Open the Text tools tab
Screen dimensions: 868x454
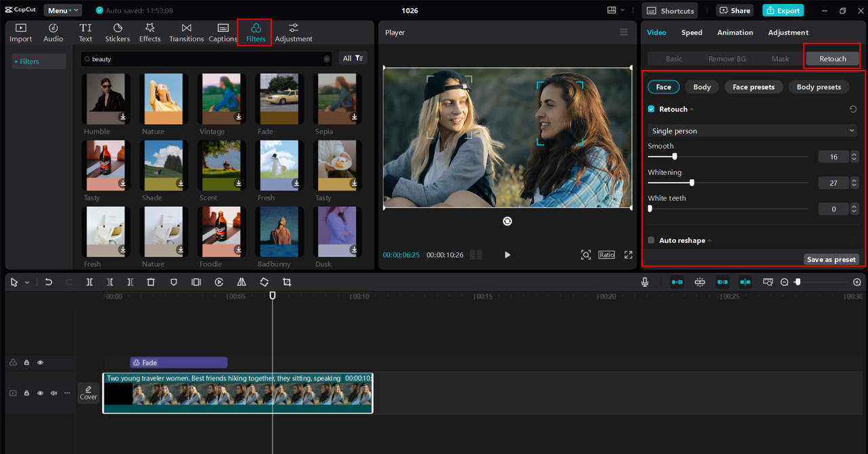pyautogui.click(x=85, y=33)
